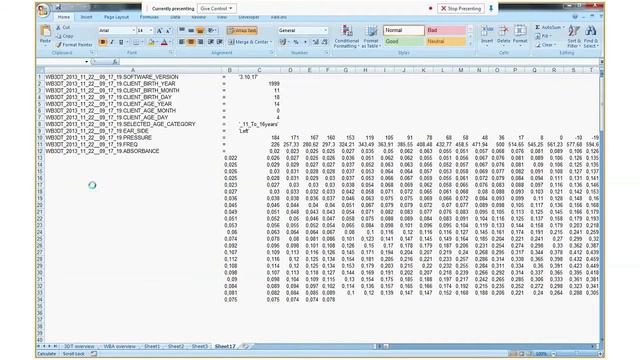Open the font name dropdown
Viewport: 640px width, 360px height.
coord(133,31)
